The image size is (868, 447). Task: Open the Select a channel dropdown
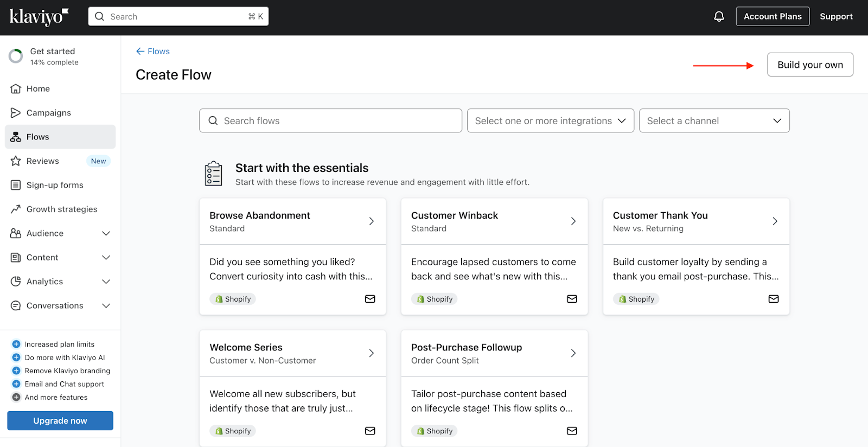click(x=714, y=120)
